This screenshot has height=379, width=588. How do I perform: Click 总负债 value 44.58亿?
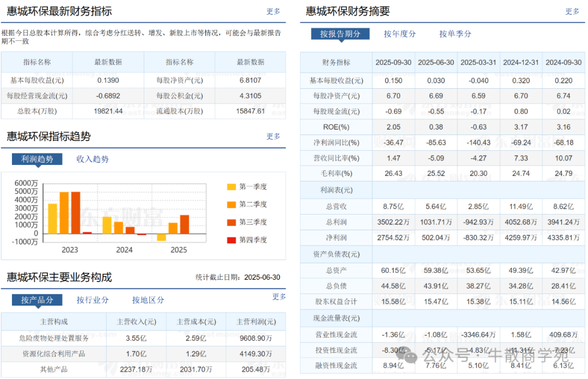coord(394,286)
